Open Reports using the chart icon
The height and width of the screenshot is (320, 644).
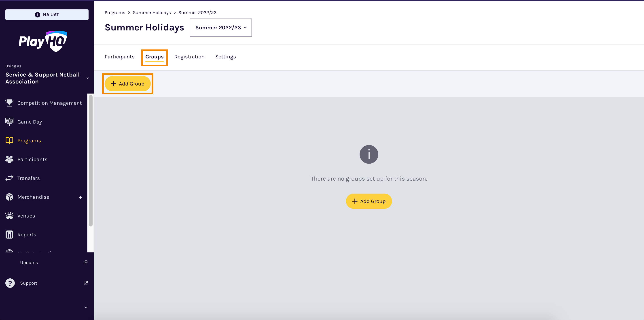(9, 235)
